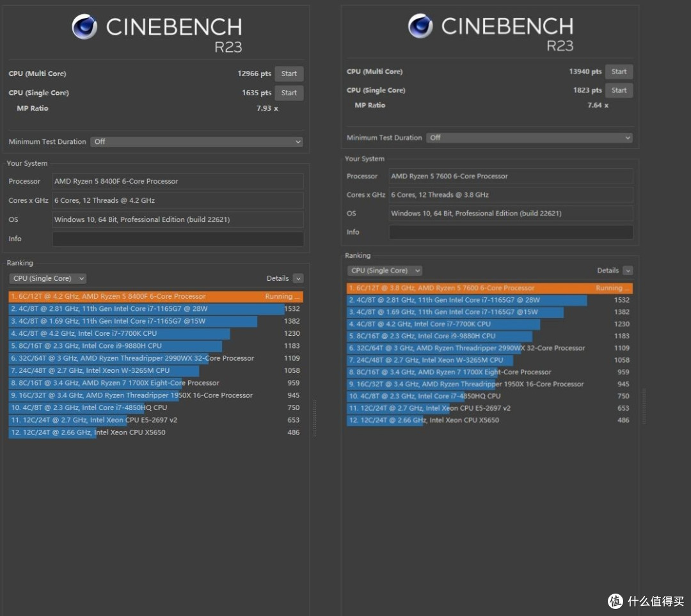The width and height of the screenshot is (691, 616).
Task: Click right Info input field
Action: (511, 232)
